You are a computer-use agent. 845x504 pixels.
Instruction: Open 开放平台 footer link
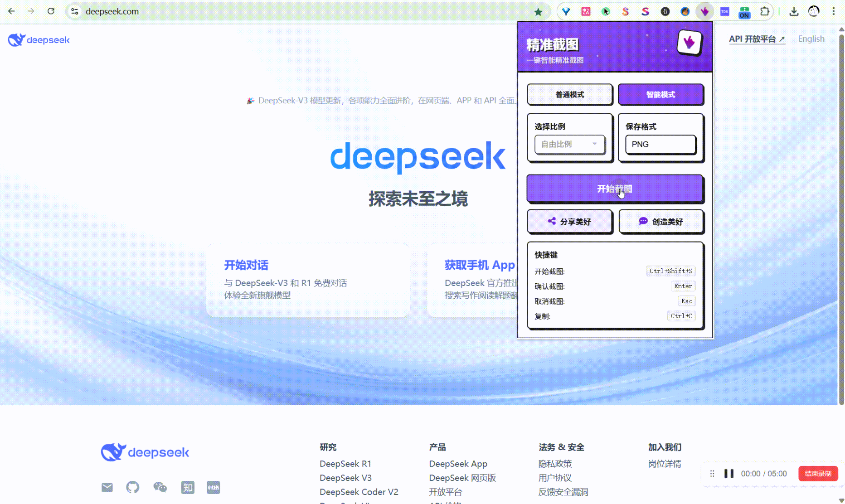click(446, 492)
